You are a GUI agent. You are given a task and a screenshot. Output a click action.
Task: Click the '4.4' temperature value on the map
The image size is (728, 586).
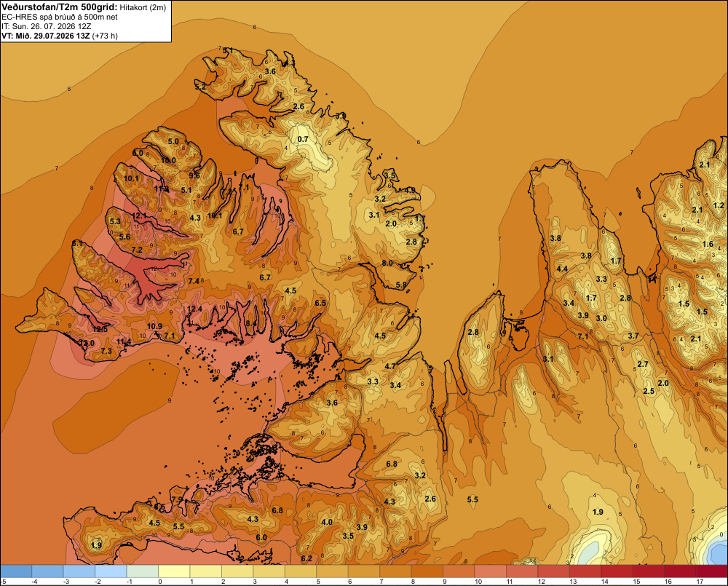pos(562,269)
